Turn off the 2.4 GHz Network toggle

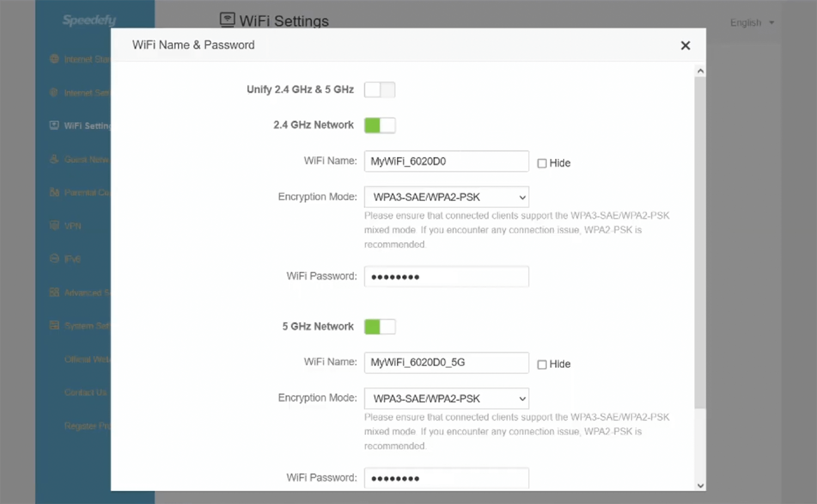pyautogui.click(x=380, y=125)
